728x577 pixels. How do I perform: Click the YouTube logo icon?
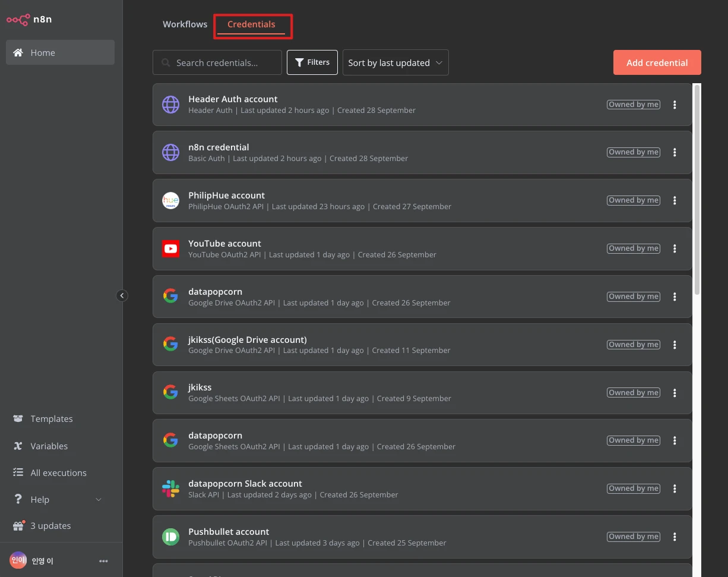[x=170, y=249]
